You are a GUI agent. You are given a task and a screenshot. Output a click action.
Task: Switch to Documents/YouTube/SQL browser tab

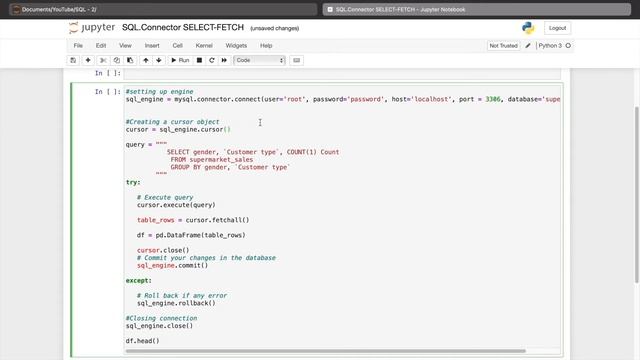pos(163,9)
